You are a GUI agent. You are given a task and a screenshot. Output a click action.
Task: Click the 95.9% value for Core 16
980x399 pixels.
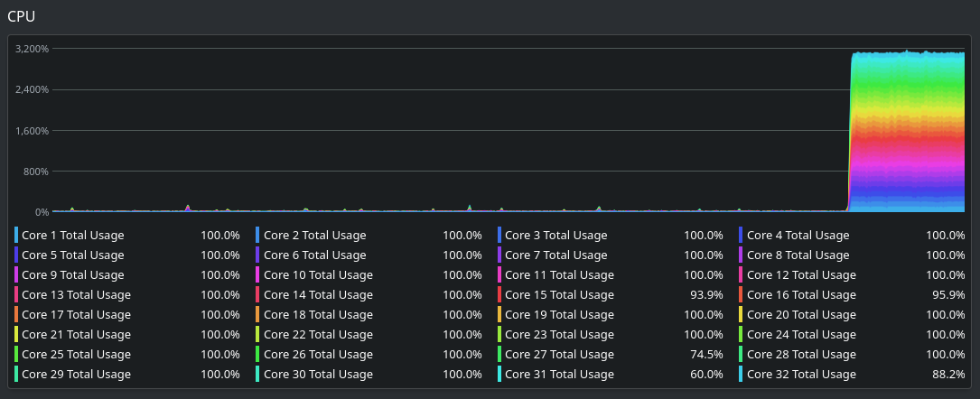pyautogui.click(x=948, y=294)
